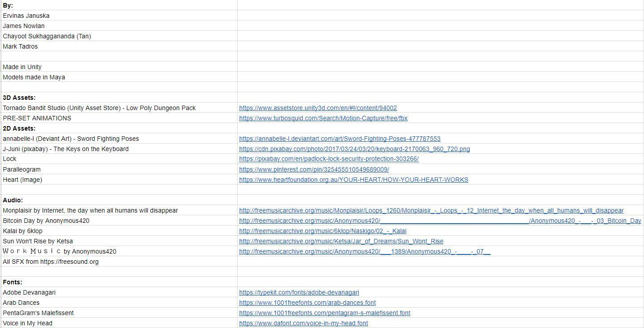
Task: Open the heartfoundation.org.au link
Action: point(353,180)
